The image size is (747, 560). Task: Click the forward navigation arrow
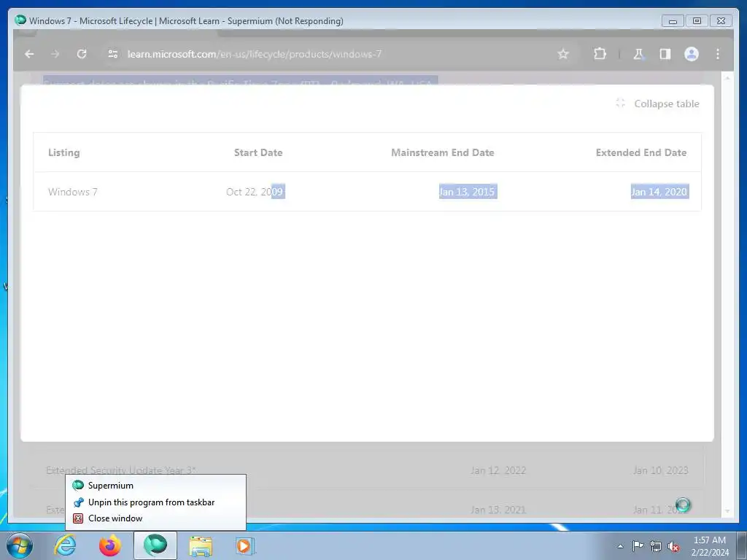(x=55, y=54)
